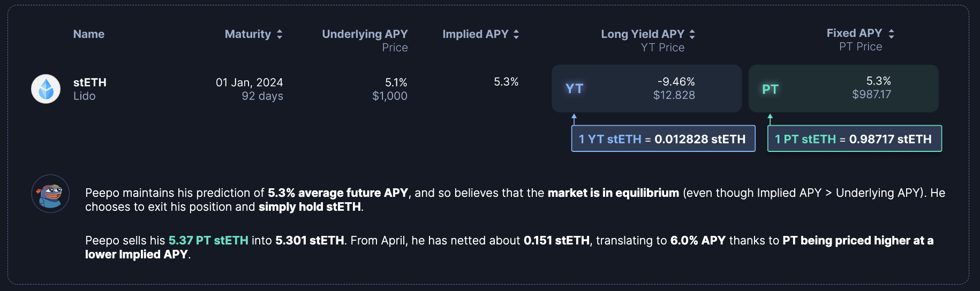Screen dimensions: 980x291
Task: Click the 1 PT stETH conversion box
Action: [x=854, y=139]
